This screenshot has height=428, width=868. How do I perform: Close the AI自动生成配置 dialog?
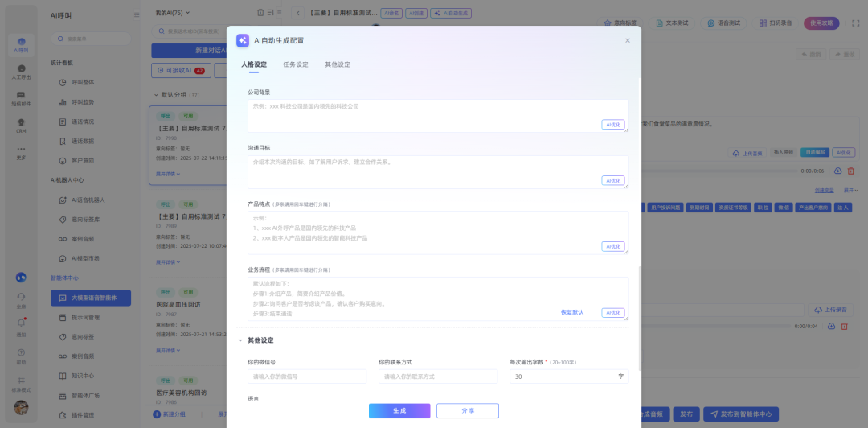coord(627,40)
